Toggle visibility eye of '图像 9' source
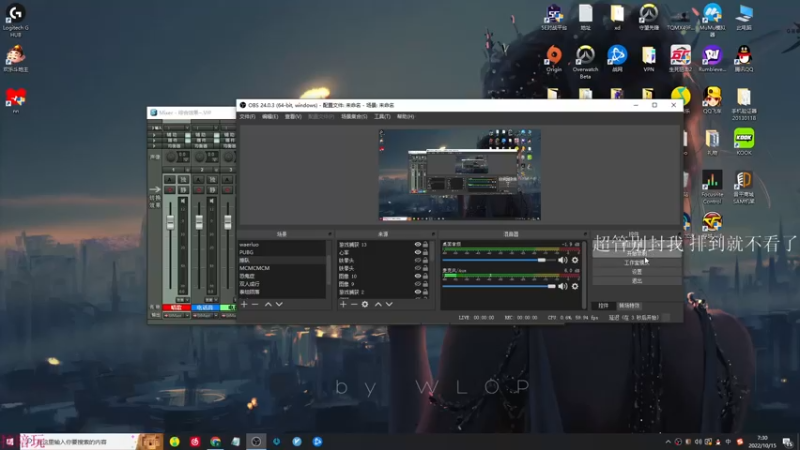This screenshot has width=800, height=450. click(418, 284)
